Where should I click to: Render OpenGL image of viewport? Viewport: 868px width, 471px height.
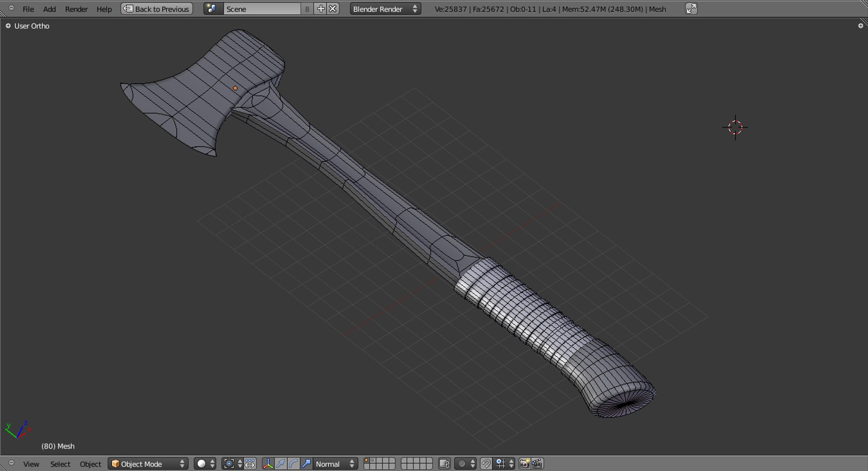click(x=524, y=464)
